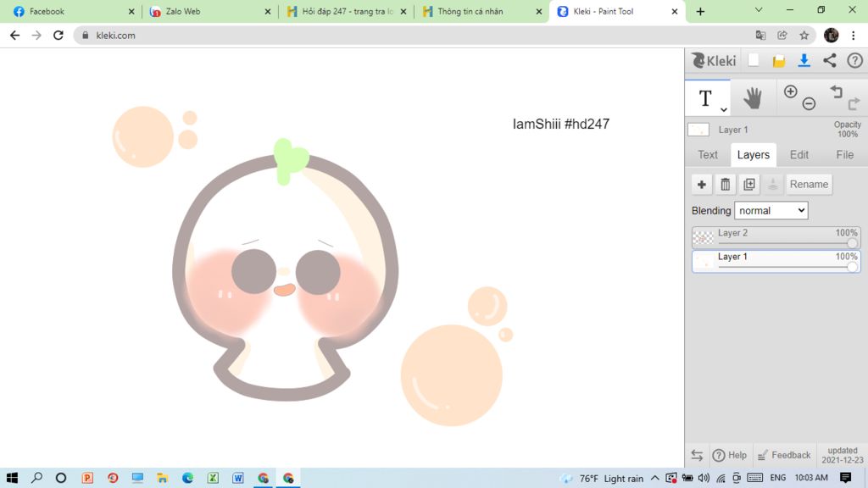
Task: Click the current layer preview thumbnail
Action: pos(698,130)
